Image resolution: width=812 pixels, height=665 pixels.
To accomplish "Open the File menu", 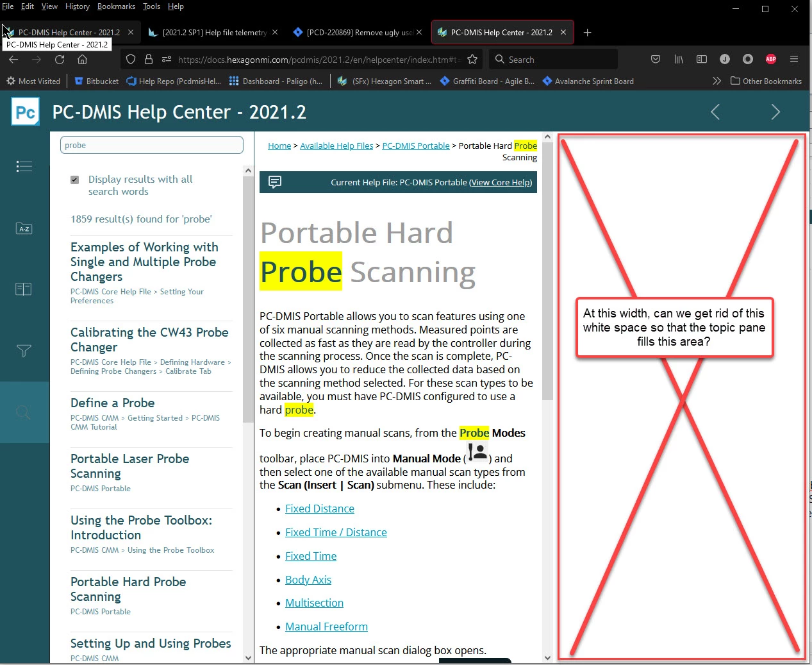I will 8,6.
